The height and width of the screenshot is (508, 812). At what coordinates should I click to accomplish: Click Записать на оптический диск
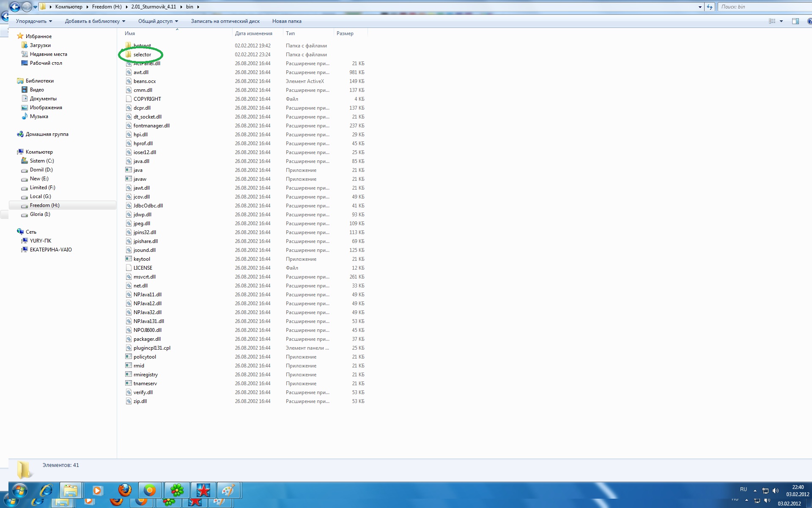225,21
